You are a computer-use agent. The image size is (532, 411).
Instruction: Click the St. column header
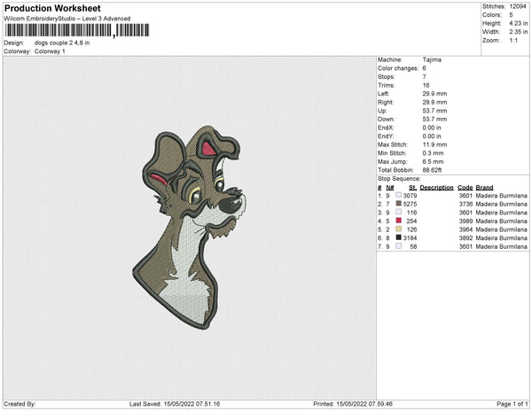[413, 188]
